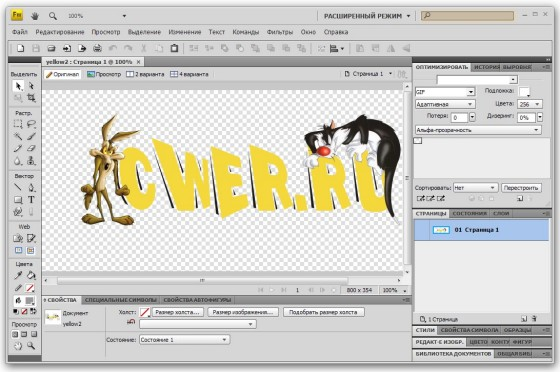Viewport: 560px width, 372px height.
Task: Select the Eraser tool
Action: 31,149
